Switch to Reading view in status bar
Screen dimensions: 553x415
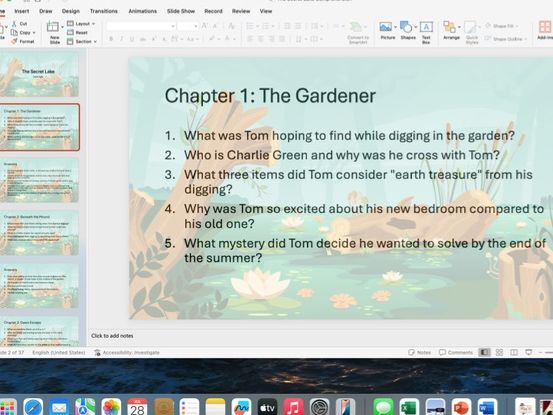514,352
